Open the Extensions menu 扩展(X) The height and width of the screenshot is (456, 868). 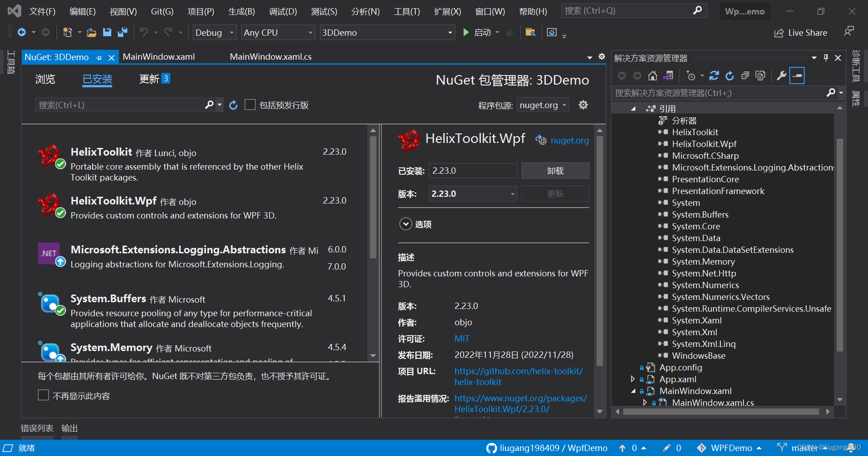pyautogui.click(x=447, y=11)
